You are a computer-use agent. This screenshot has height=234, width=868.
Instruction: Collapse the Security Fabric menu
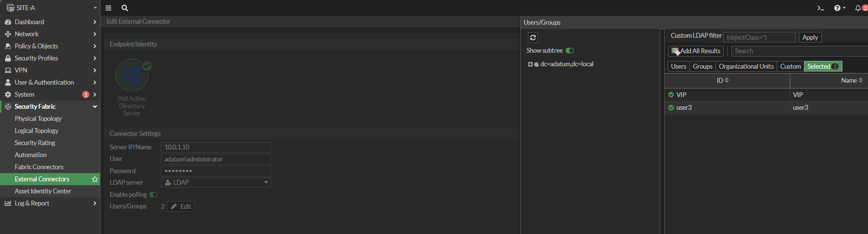tap(95, 106)
